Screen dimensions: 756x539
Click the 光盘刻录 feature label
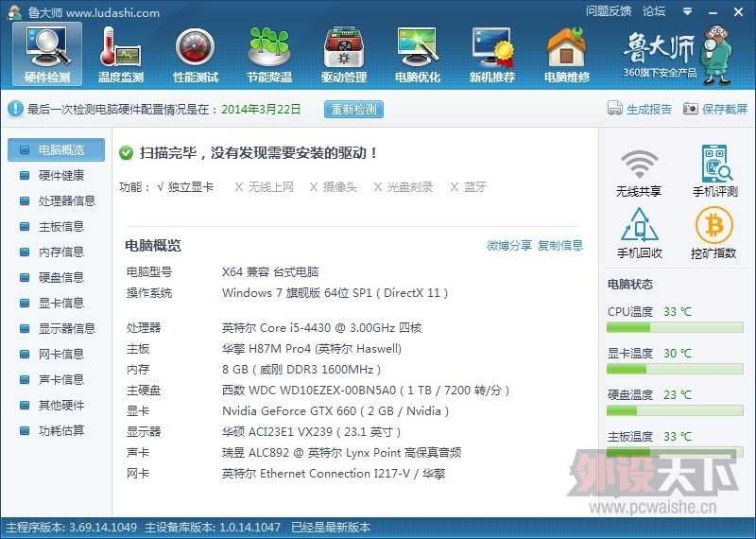click(410, 186)
